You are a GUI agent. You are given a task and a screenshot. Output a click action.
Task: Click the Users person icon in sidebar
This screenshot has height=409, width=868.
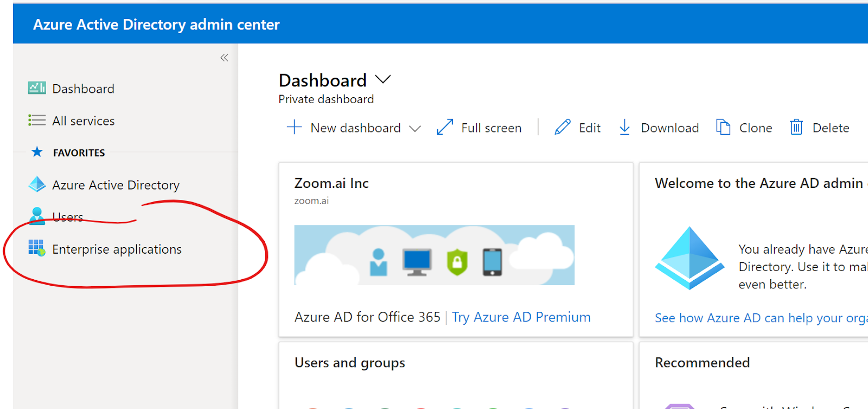(x=37, y=216)
